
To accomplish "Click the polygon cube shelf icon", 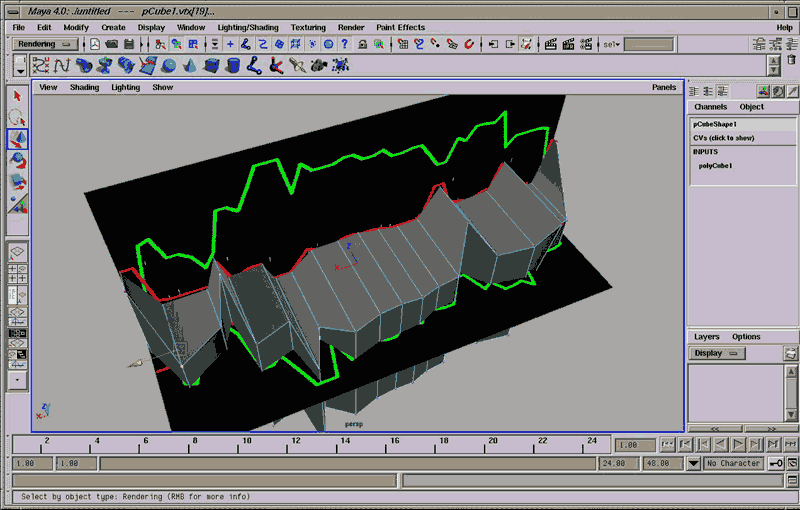I will (x=211, y=65).
